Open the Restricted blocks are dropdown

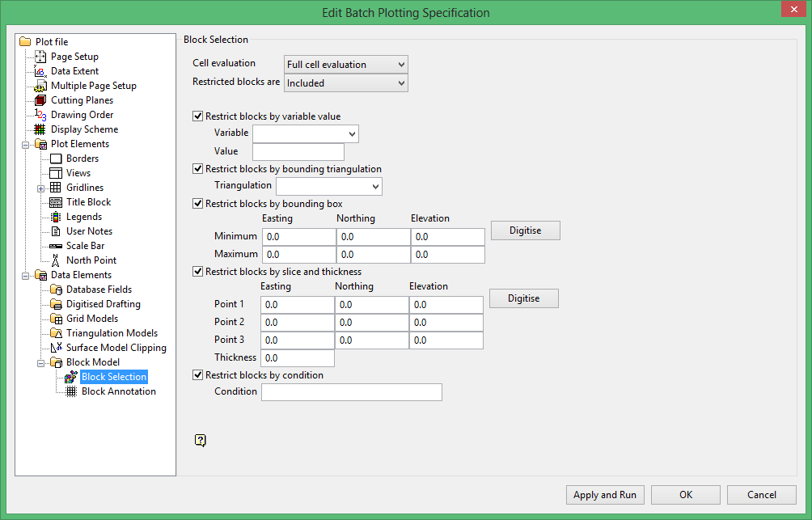pyautogui.click(x=346, y=83)
